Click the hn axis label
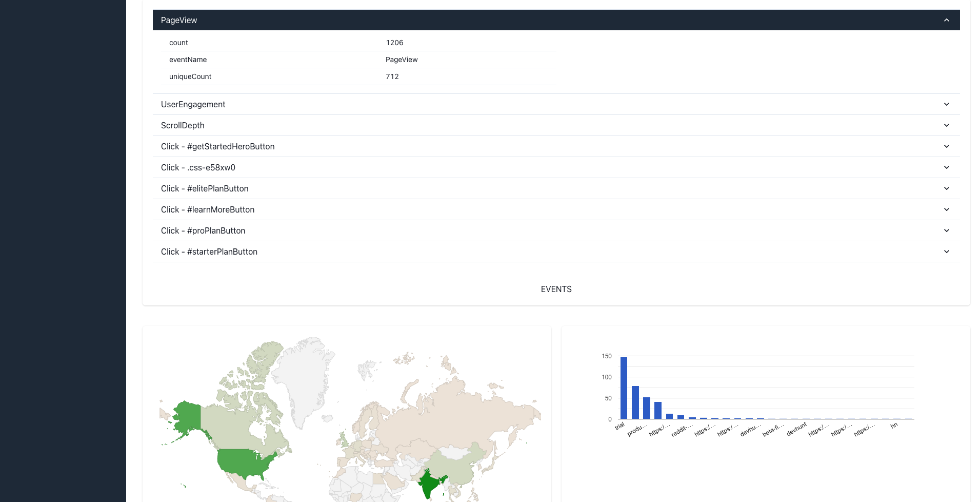Viewport: 980px width, 502px height. [x=894, y=426]
